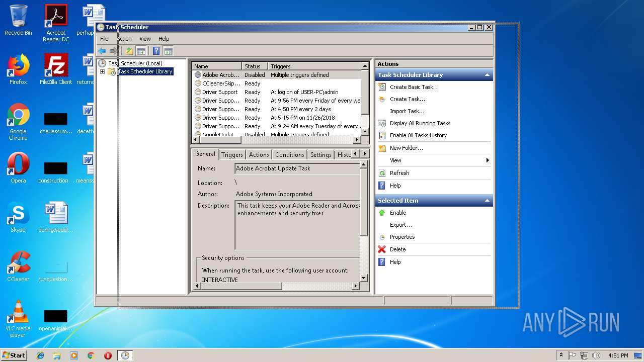Click the detail pane horizontal scrollbar right arrow

click(356, 286)
